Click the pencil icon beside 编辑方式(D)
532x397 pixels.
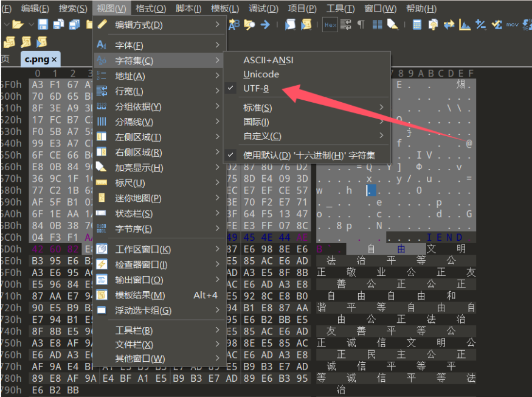[102, 24]
